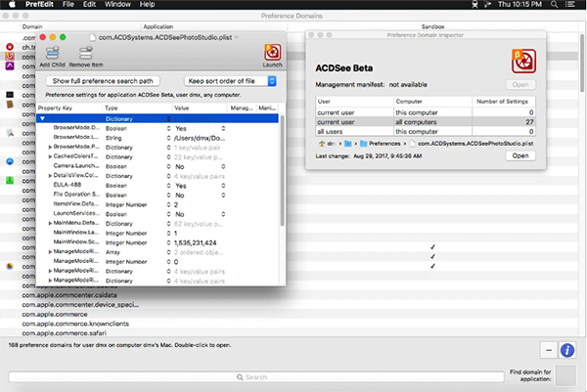This screenshot has width=587, height=392.
Task: Open the Keep sort order of file dropdown
Action: (230, 81)
